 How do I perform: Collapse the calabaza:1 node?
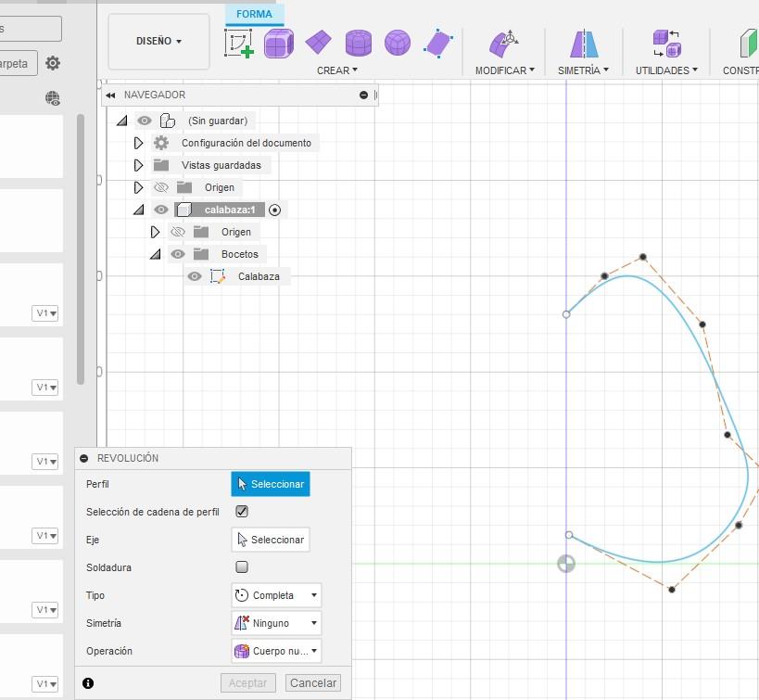coord(139,210)
